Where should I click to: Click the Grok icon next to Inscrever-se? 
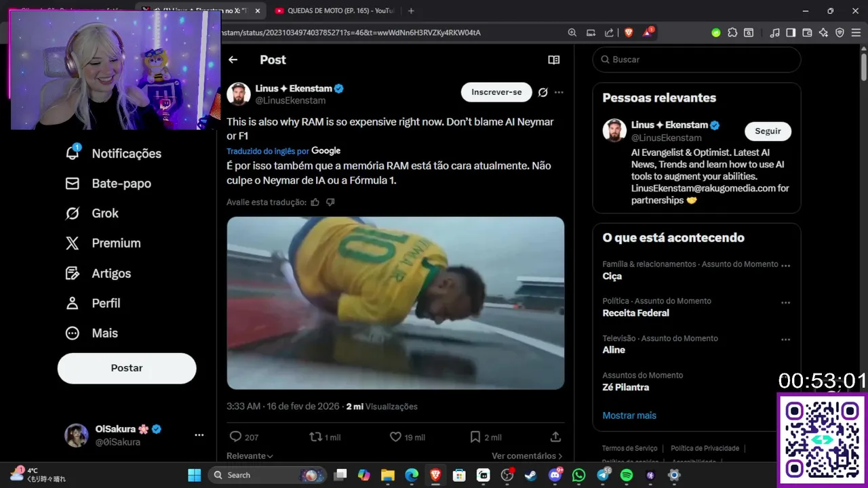(542, 92)
